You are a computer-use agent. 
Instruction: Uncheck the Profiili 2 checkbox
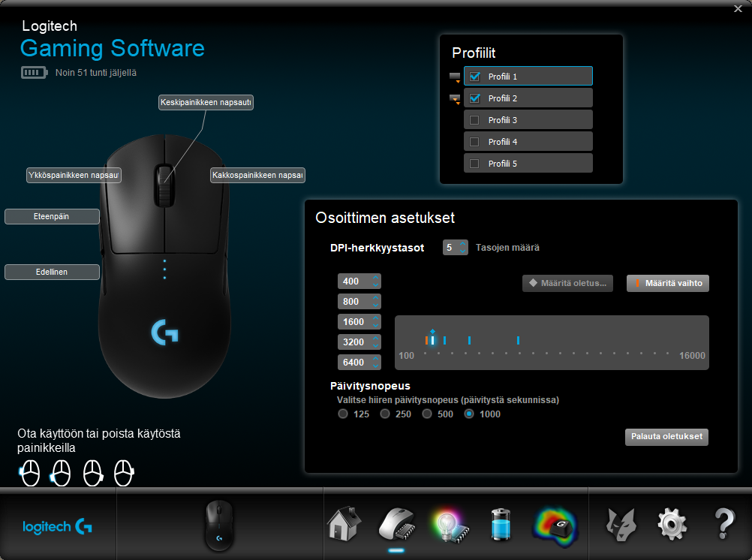[x=475, y=98]
